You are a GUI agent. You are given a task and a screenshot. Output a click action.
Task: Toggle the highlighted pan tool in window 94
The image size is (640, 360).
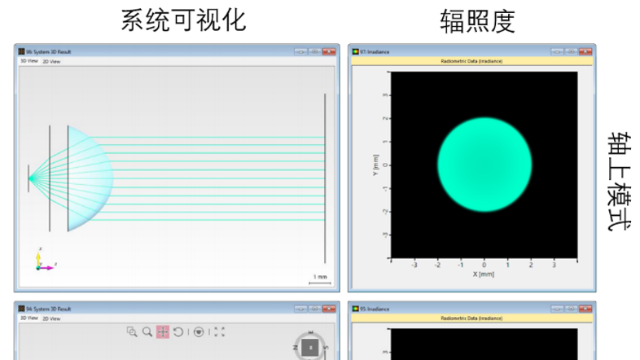[162, 332]
